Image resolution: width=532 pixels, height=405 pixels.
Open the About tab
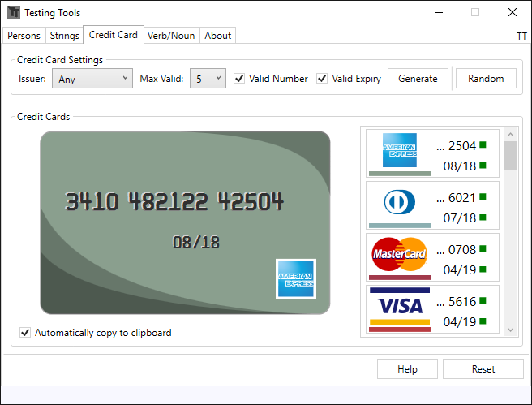[x=218, y=36]
